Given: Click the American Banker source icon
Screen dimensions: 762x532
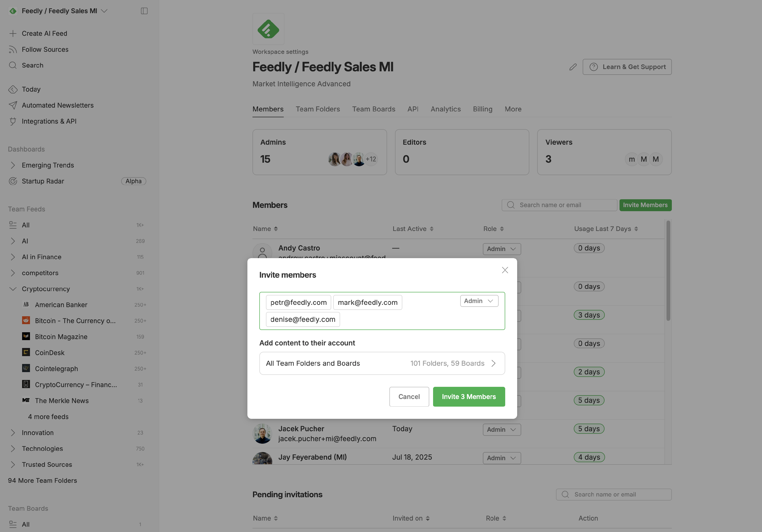Looking at the screenshot, I should (x=26, y=305).
